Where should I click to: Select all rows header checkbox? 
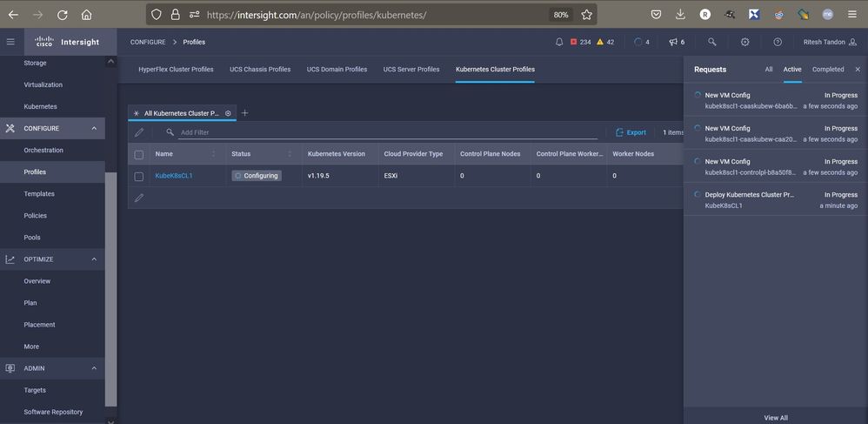click(x=139, y=155)
